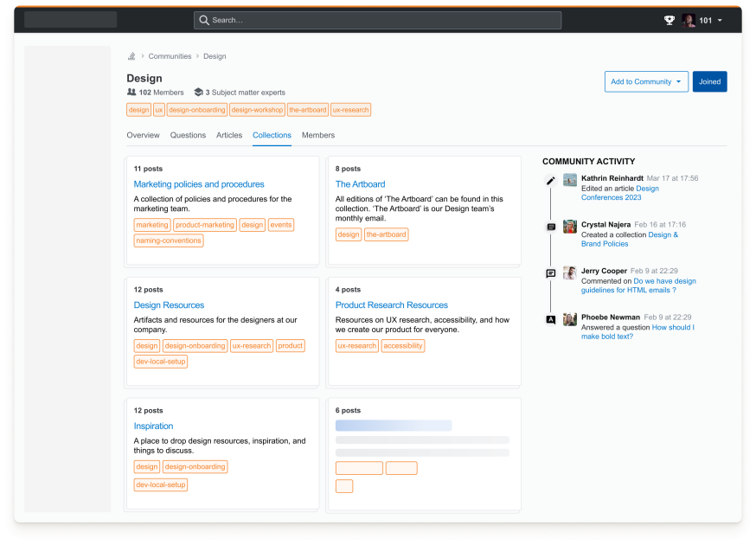Click the collection activity icon by Crystal Najera
The height and width of the screenshot is (545, 756).
tap(551, 227)
